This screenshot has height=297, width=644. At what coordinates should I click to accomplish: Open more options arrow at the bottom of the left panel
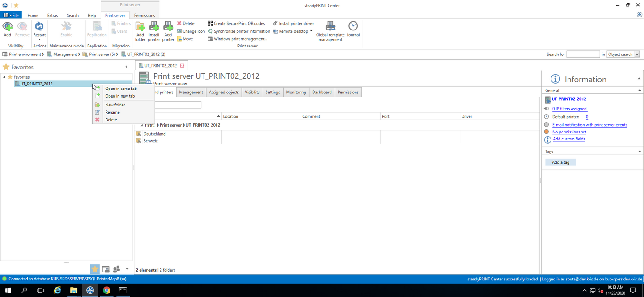tap(127, 269)
